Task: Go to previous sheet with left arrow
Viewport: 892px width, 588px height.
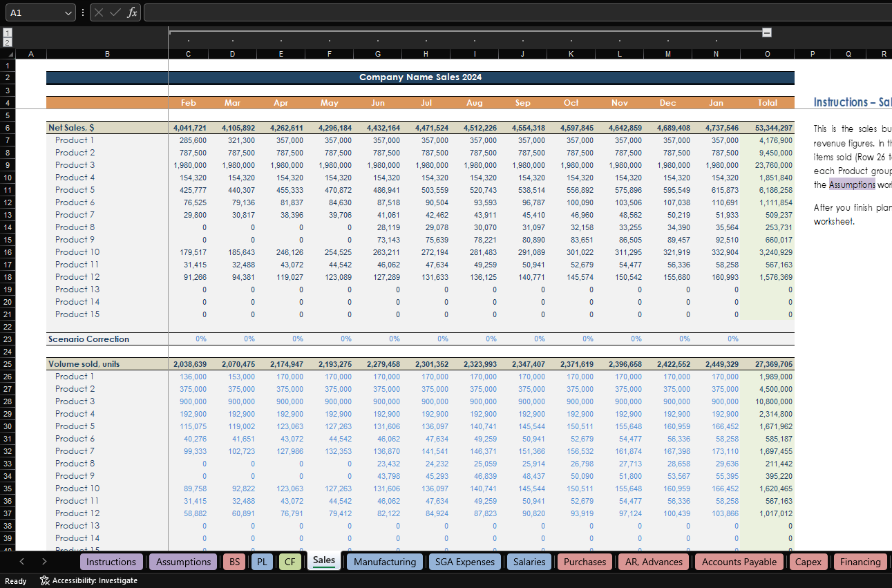Action: (x=22, y=562)
